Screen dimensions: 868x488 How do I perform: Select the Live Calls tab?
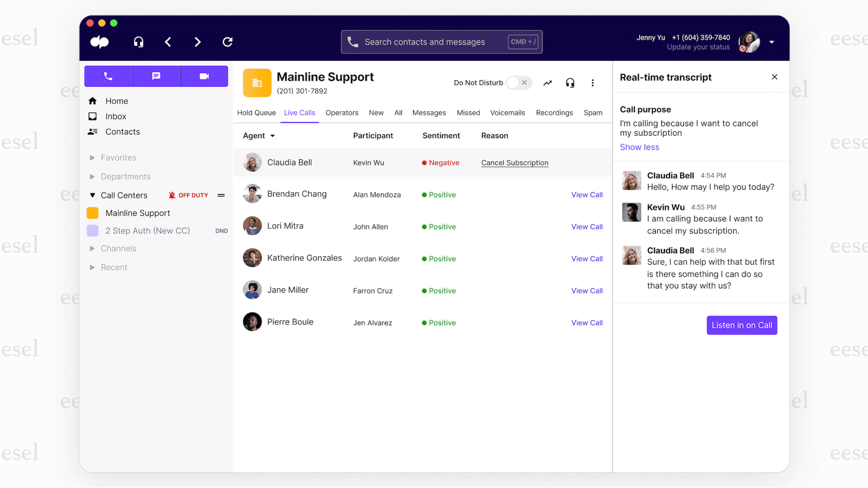[300, 113]
